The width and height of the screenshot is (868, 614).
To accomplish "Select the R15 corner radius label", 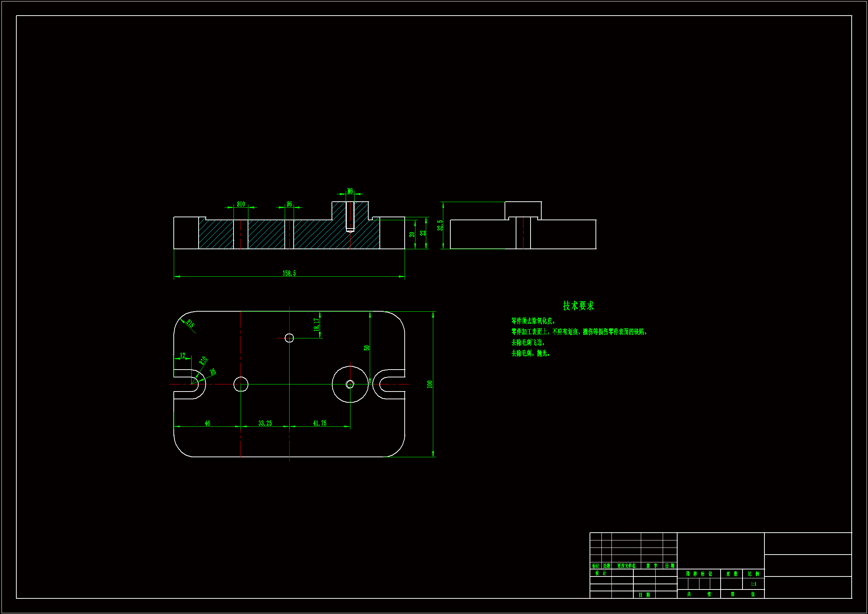I will (190, 324).
